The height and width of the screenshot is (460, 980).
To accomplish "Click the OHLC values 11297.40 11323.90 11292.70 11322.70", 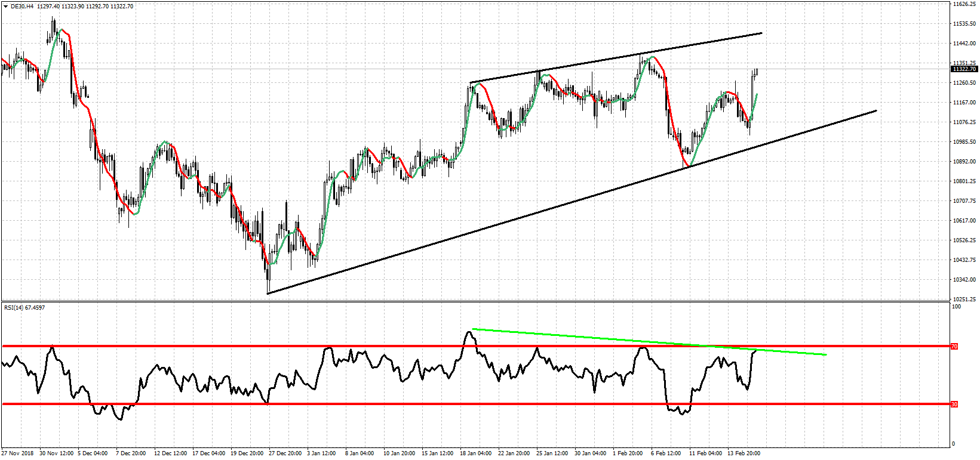I will [x=85, y=6].
